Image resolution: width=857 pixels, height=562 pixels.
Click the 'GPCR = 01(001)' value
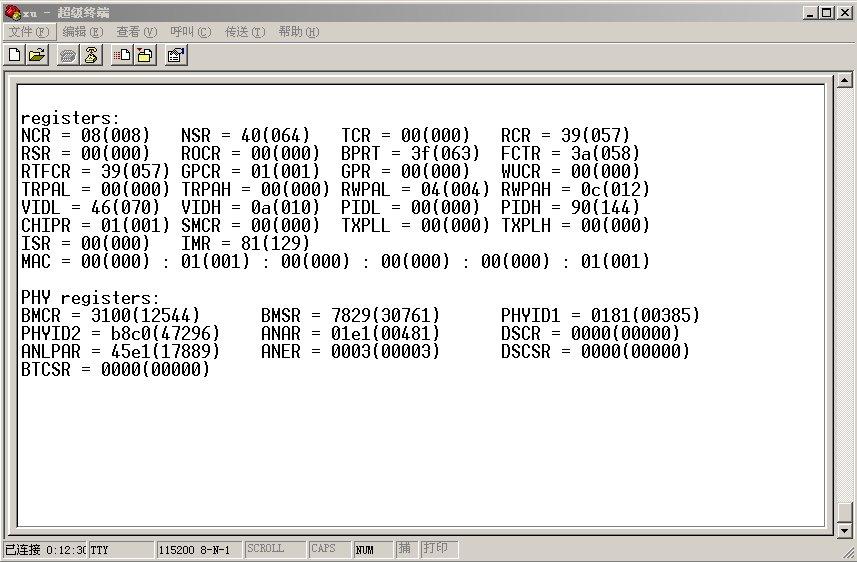click(x=250, y=172)
